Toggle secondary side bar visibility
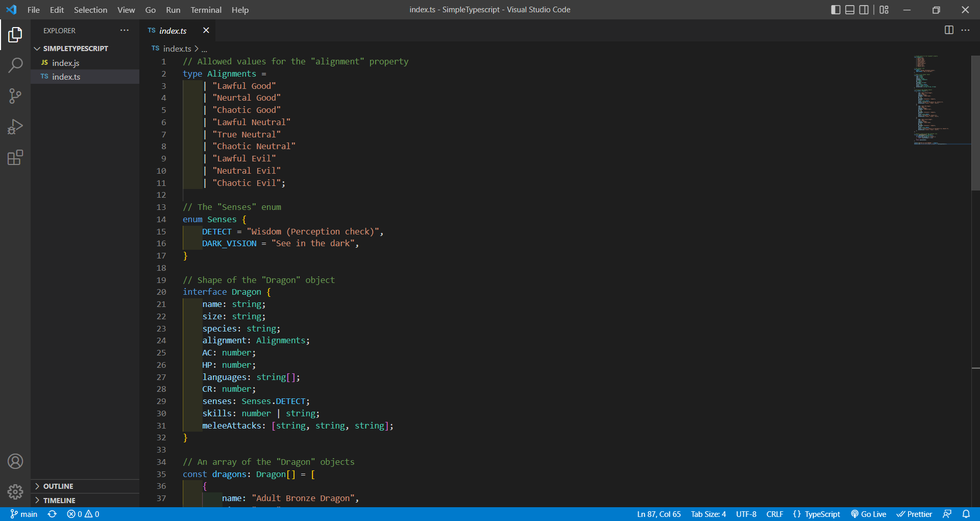 click(x=864, y=10)
